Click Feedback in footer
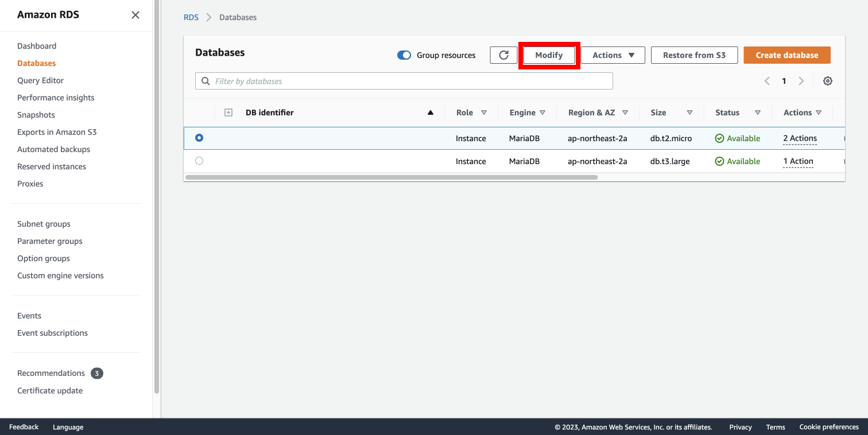Image resolution: width=868 pixels, height=435 pixels. 24,427
